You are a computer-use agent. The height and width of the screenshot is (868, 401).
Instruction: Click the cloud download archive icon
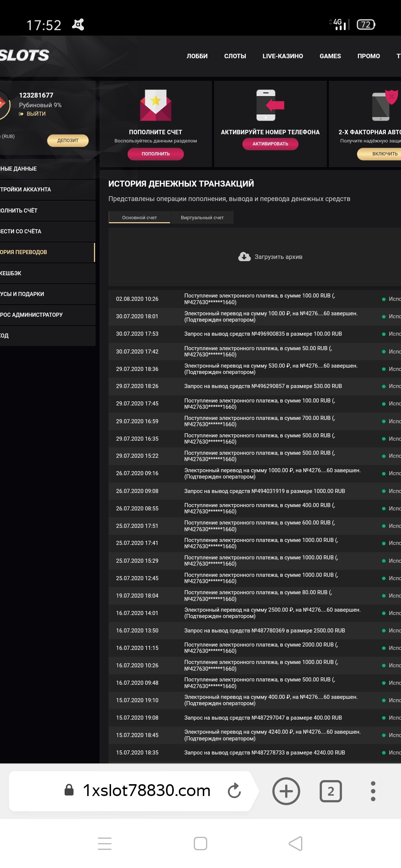pos(244,257)
